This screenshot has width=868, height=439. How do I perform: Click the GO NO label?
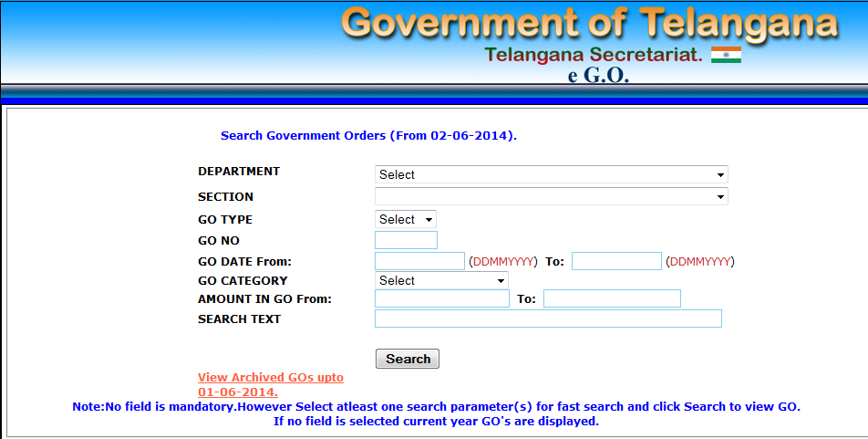219,241
